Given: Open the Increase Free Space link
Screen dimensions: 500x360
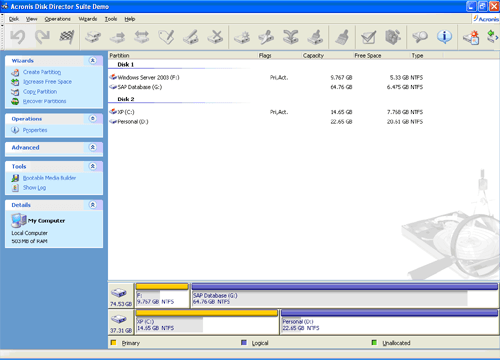Looking at the screenshot, I should coord(47,82).
